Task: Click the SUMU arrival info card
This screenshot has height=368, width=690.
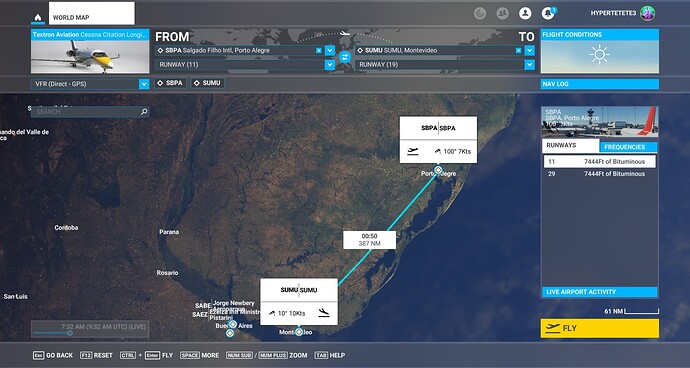Action: coord(299,302)
